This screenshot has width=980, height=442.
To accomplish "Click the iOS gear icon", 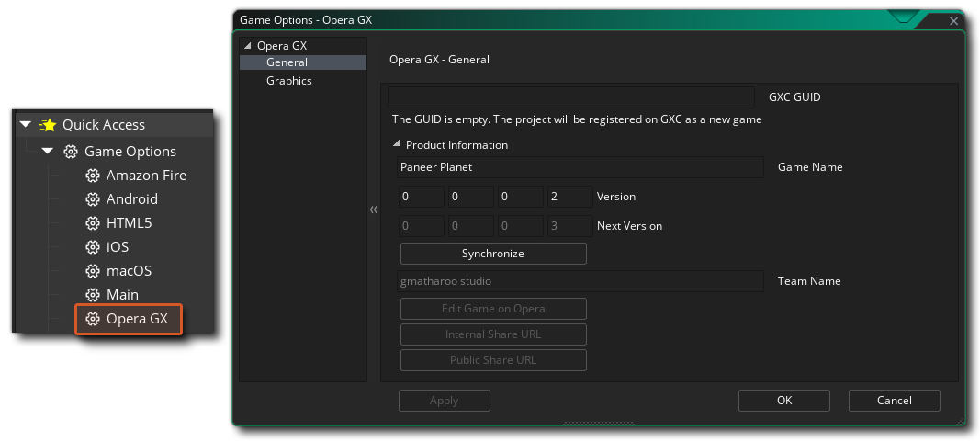I will (93, 247).
